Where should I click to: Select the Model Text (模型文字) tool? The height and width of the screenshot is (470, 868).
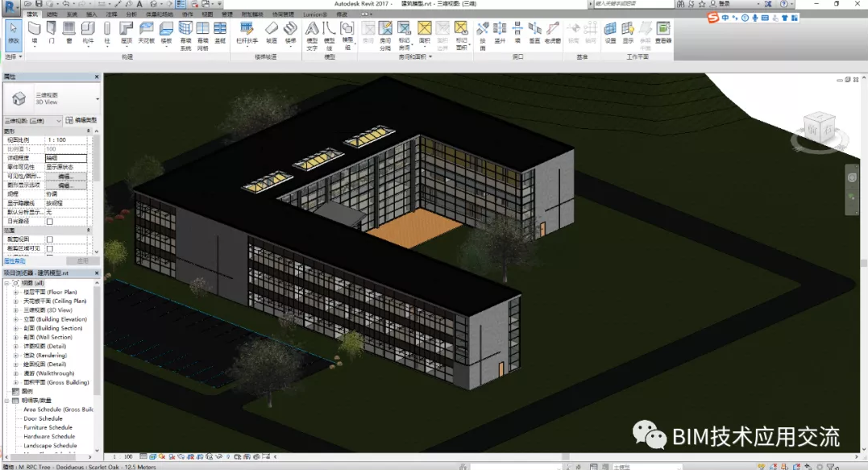(312, 36)
